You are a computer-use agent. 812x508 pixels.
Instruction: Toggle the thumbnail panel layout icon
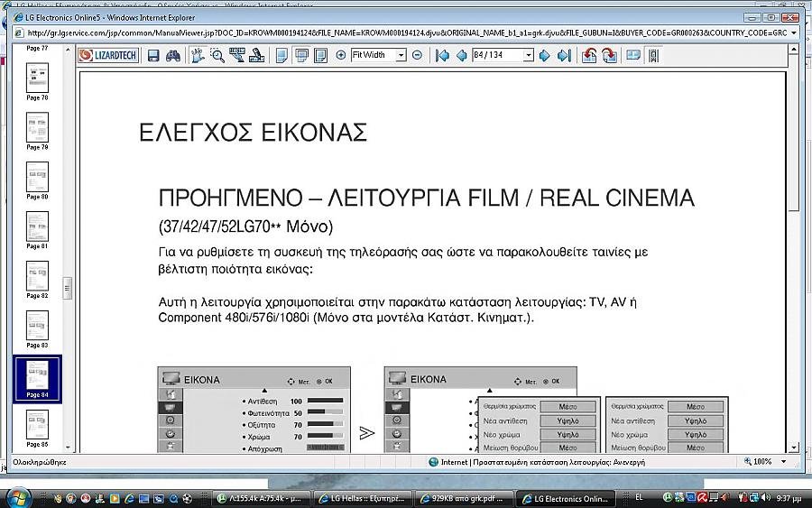(633, 55)
